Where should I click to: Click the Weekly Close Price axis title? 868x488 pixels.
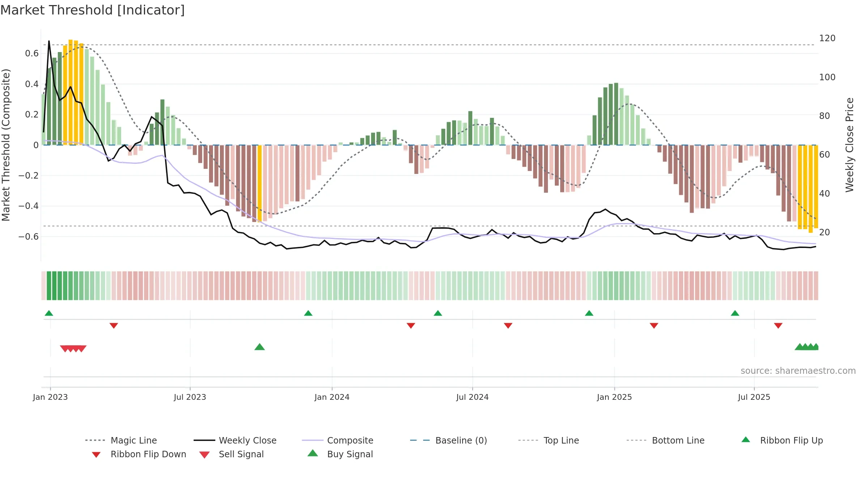point(850,145)
